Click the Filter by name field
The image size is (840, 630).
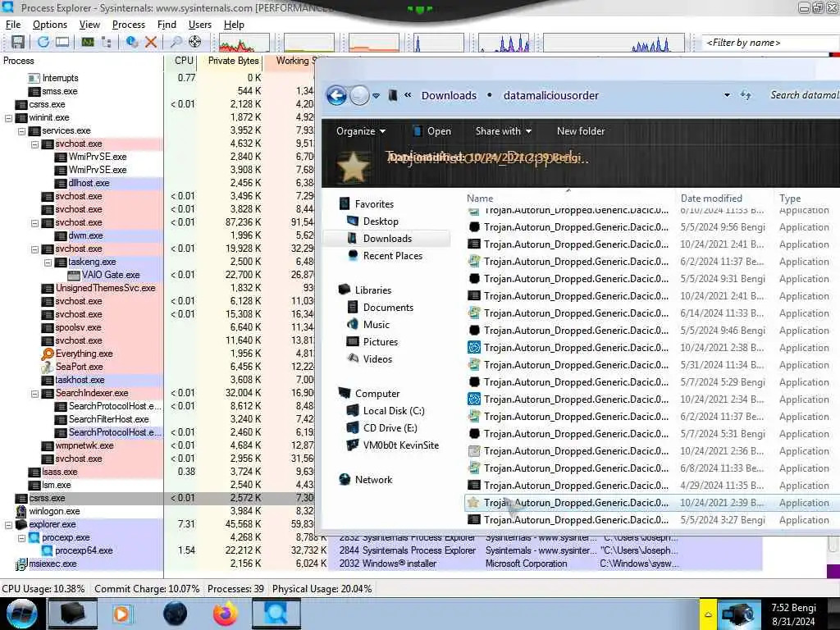[770, 43]
